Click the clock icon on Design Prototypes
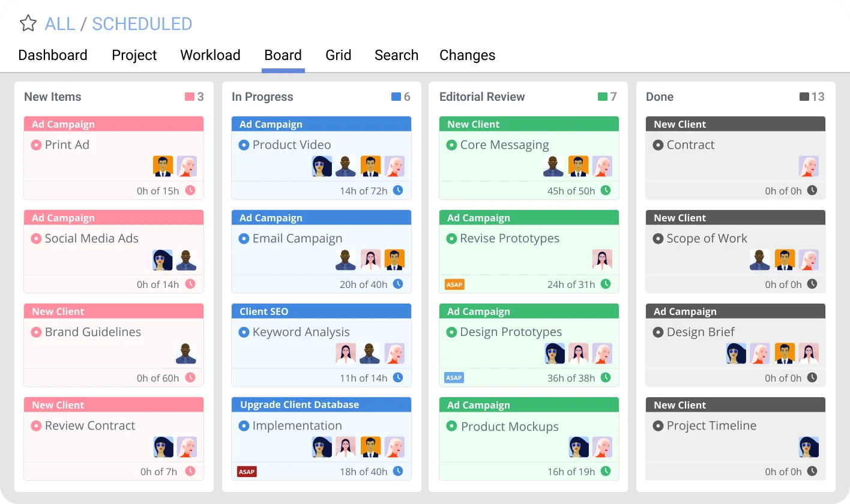The image size is (850, 504). coord(606,377)
